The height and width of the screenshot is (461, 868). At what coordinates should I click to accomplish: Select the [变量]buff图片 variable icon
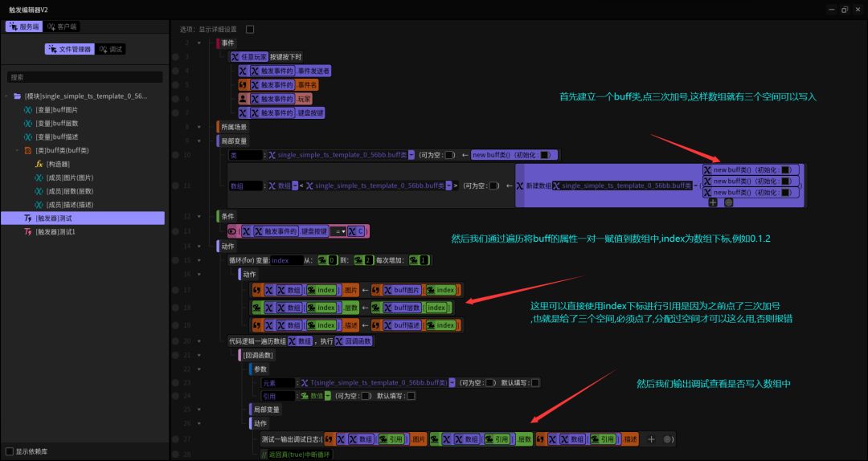pyautogui.click(x=27, y=109)
